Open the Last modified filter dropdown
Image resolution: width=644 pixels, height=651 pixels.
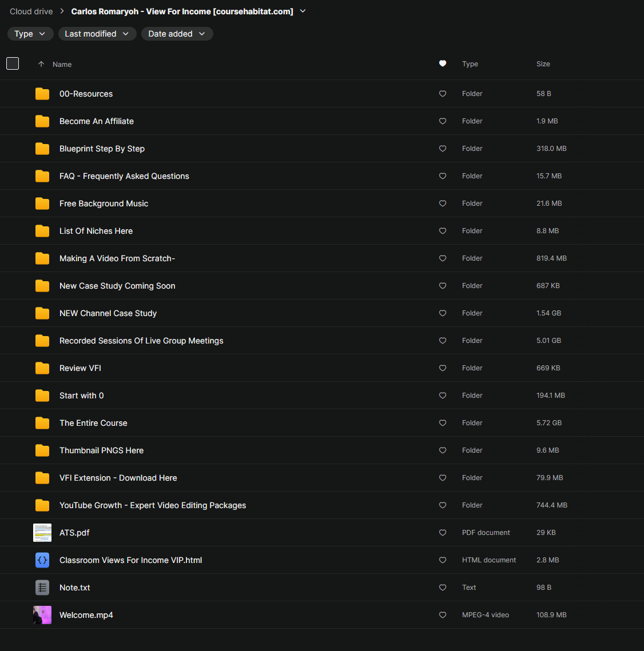97,34
